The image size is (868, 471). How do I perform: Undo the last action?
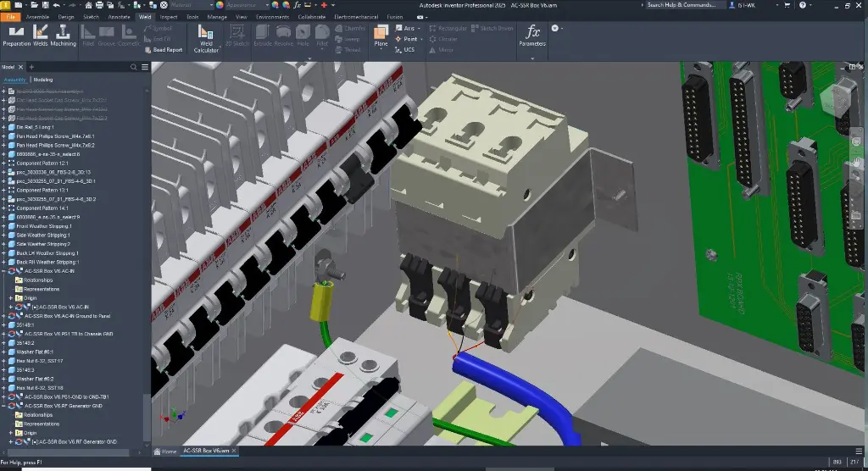coord(57,5)
